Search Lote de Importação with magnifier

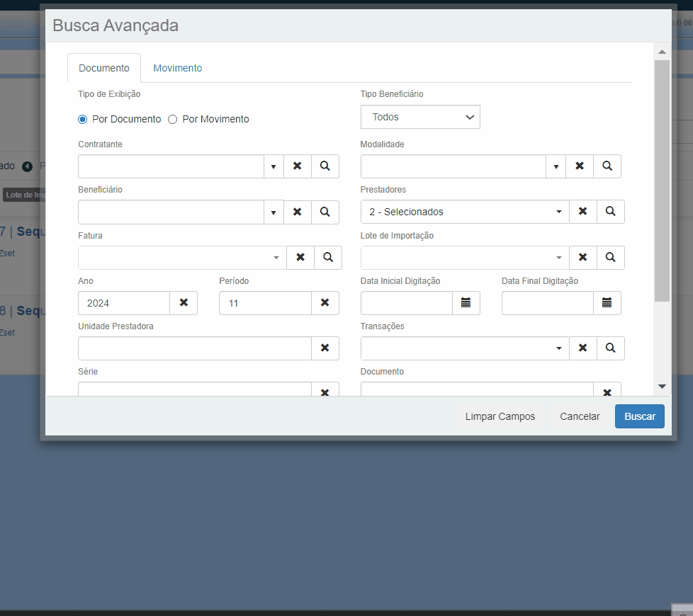(x=611, y=258)
